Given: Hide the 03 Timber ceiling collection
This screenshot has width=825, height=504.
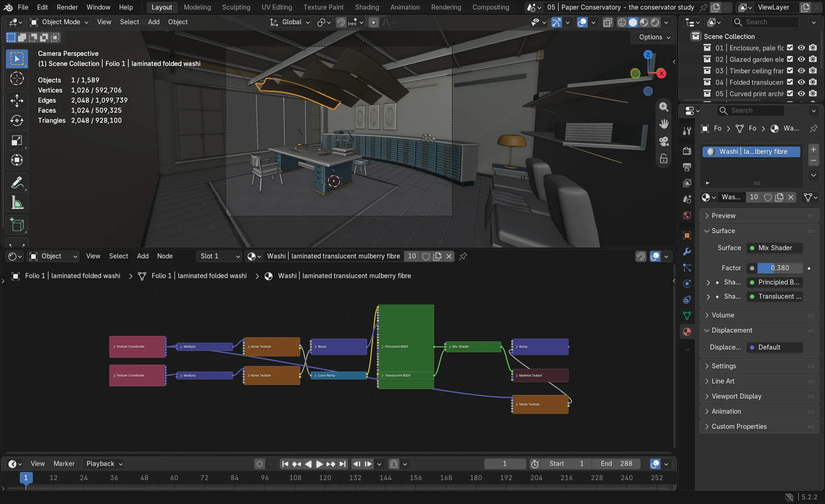Looking at the screenshot, I should [x=801, y=71].
